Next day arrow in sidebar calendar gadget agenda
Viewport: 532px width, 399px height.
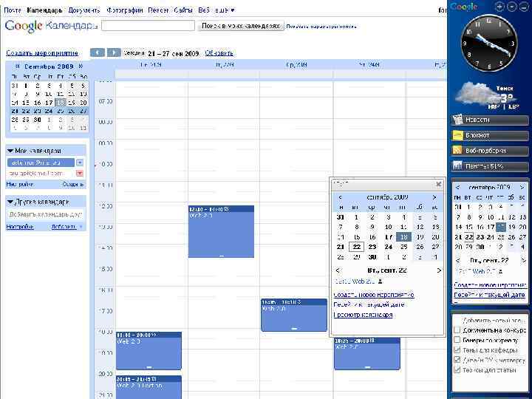(523, 261)
